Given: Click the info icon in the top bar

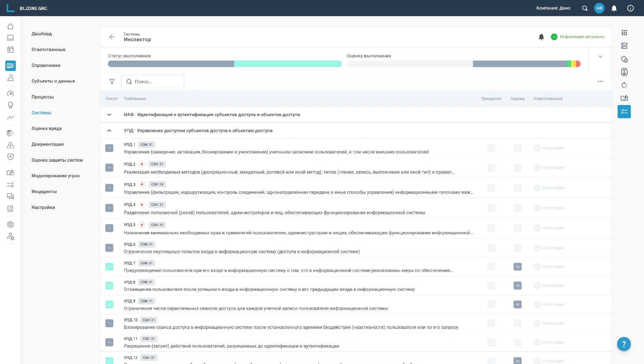Looking at the screenshot, I should [x=630, y=8].
